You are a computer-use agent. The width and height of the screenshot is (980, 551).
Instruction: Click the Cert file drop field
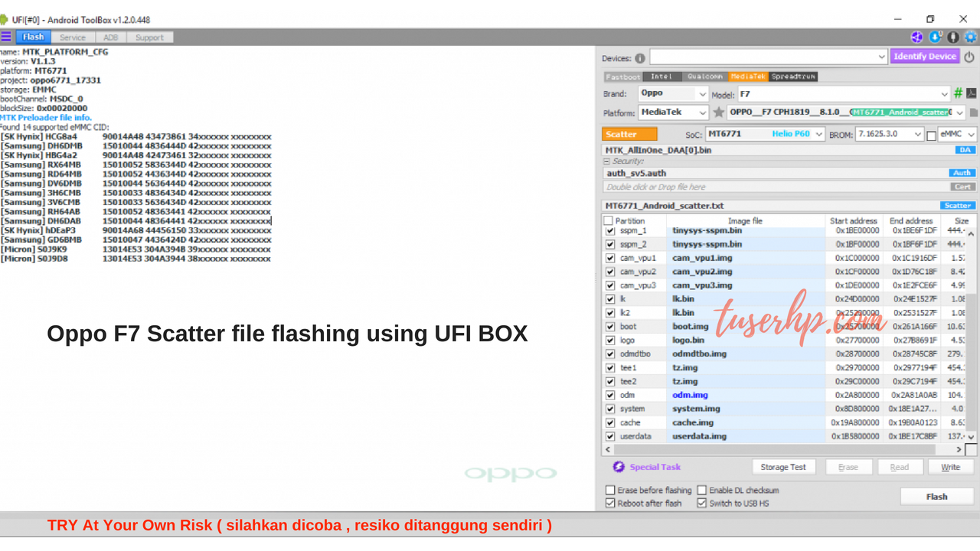(776, 187)
